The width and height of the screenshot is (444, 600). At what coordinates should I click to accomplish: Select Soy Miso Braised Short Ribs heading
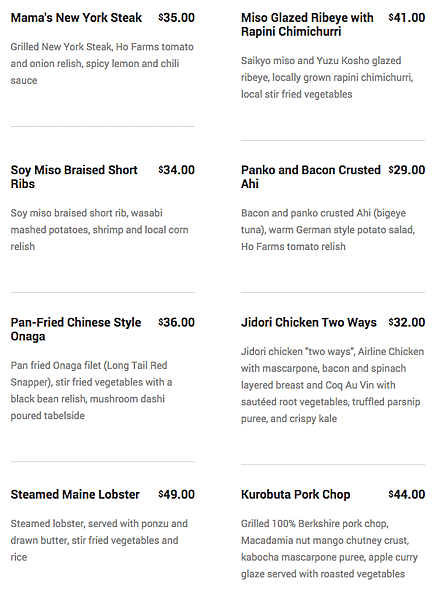[x=74, y=177]
